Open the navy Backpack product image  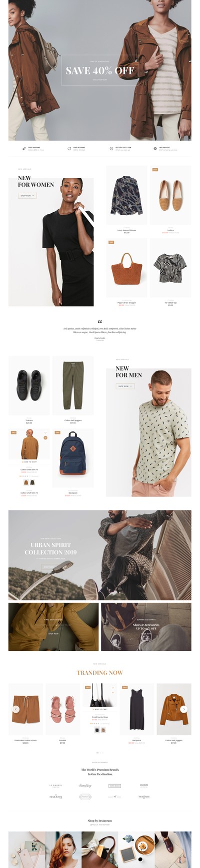point(73,458)
